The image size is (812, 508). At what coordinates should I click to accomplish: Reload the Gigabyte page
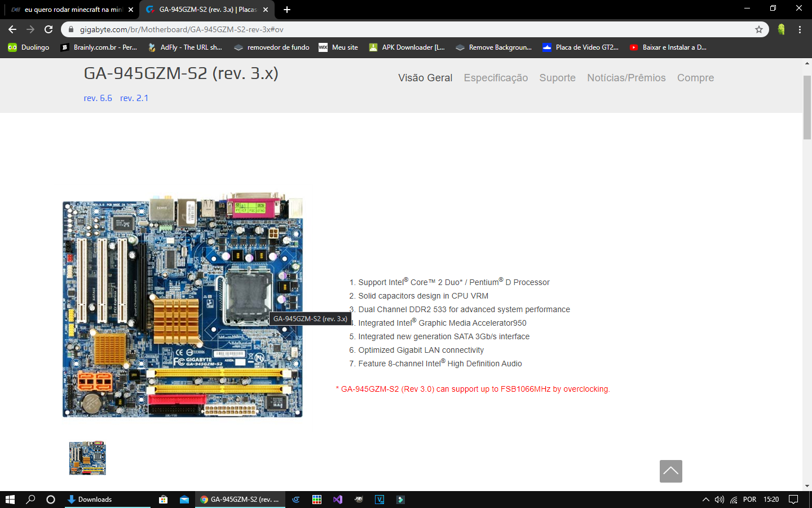[48, 29]
